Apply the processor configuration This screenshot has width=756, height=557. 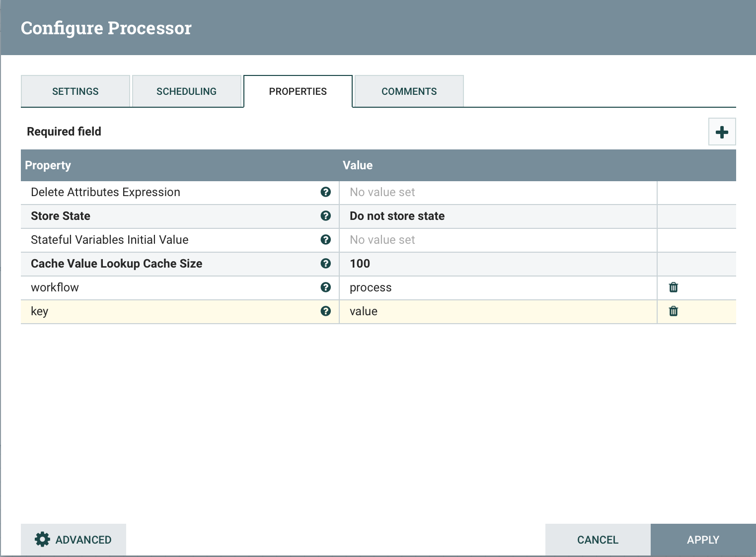pyautogui.click(x=703, y=540)
